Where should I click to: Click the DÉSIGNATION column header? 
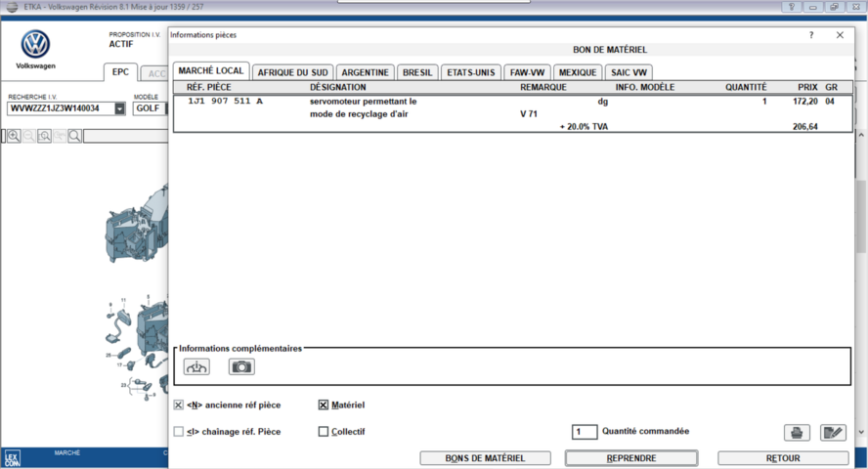[337, 87]
